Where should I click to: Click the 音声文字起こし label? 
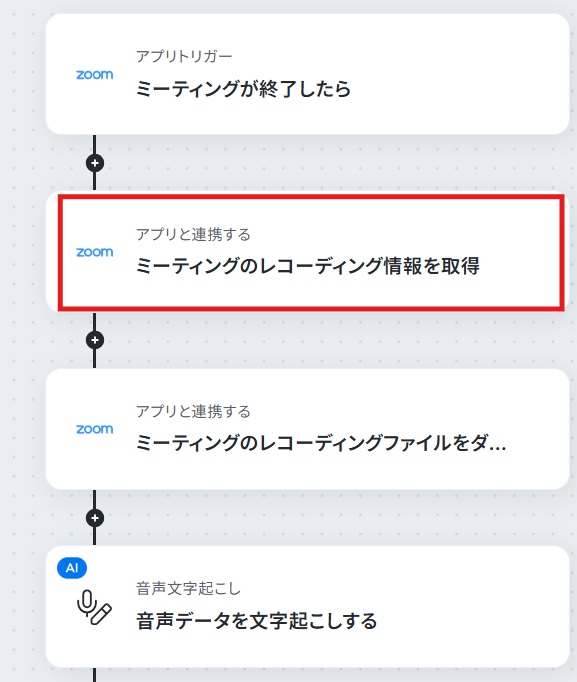pos(188,589)
